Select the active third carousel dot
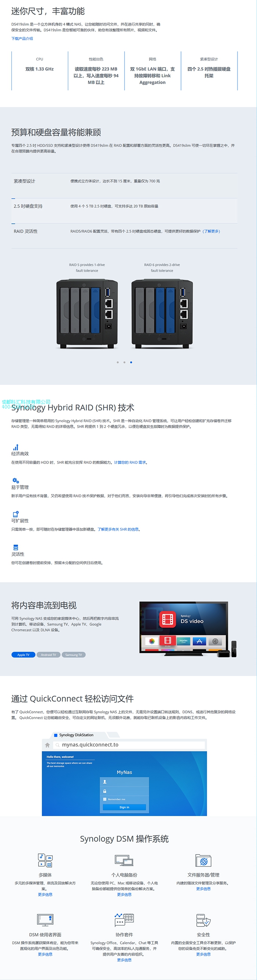The image size is (257, 980). [131, 362]
